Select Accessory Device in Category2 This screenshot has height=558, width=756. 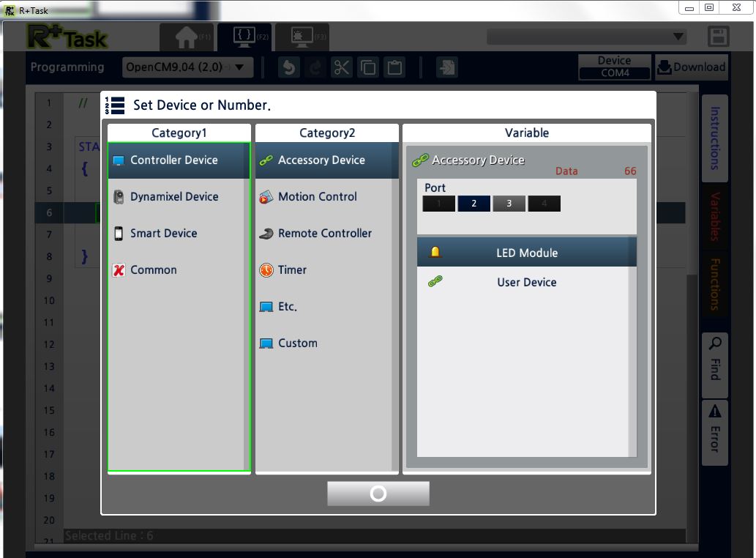[327, 160]
